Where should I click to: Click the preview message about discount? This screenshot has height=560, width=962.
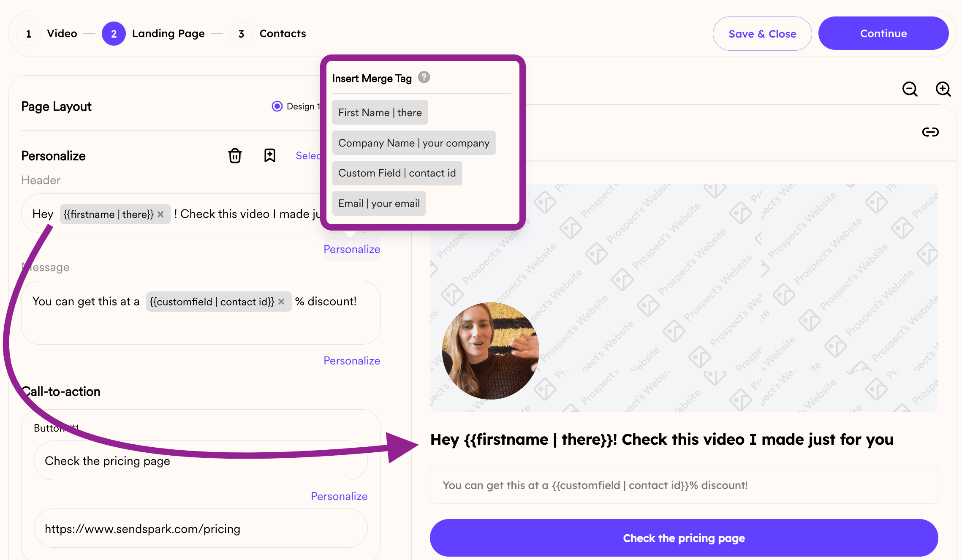(684, 485)
